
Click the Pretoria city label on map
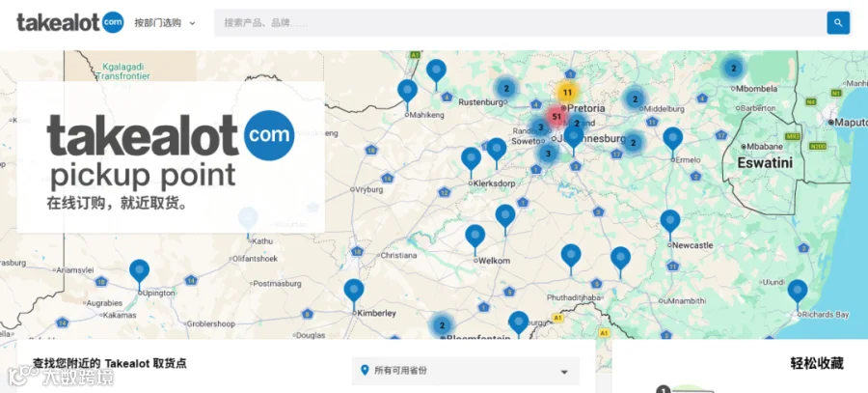click(586, 107)
